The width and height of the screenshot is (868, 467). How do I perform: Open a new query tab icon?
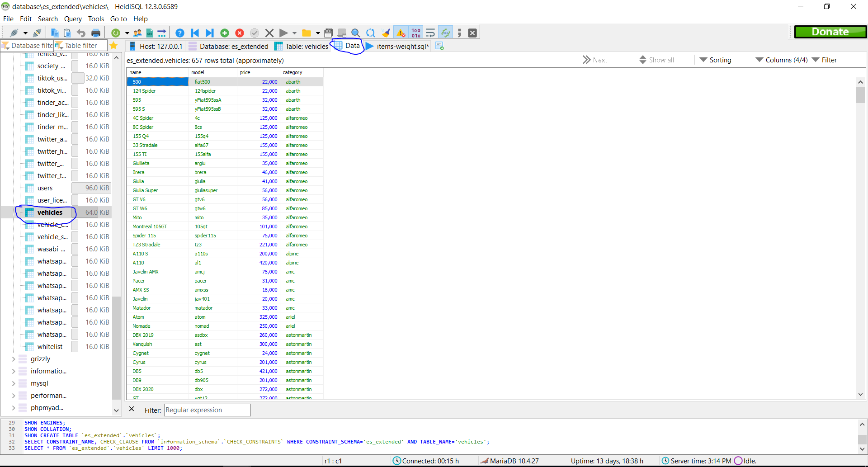[x=439, y=46]
